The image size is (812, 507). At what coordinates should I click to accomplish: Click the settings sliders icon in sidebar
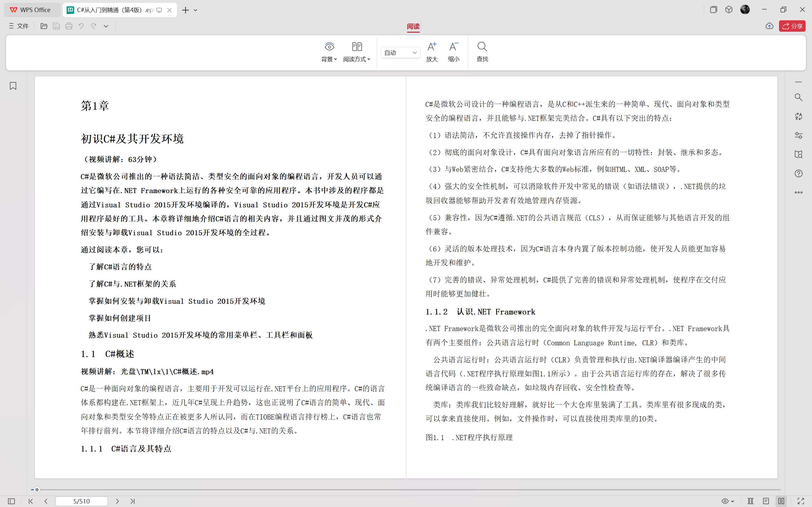(799, 135)
